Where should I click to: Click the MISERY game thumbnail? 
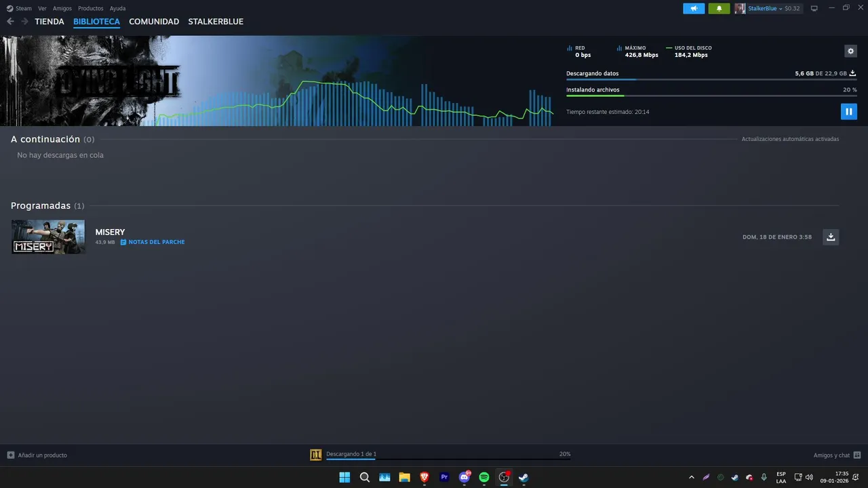(x=48, y=237)
